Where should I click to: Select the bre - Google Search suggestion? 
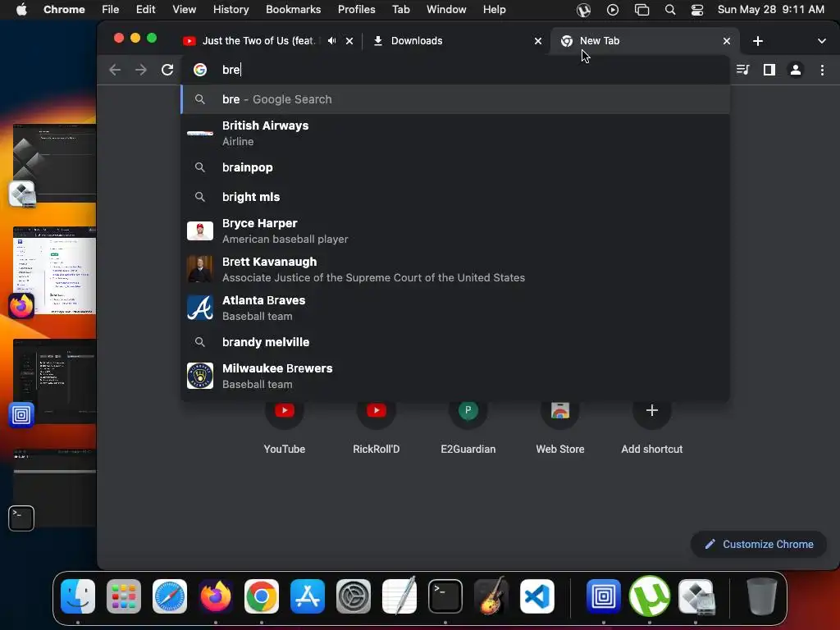click(x=455, y=99)
